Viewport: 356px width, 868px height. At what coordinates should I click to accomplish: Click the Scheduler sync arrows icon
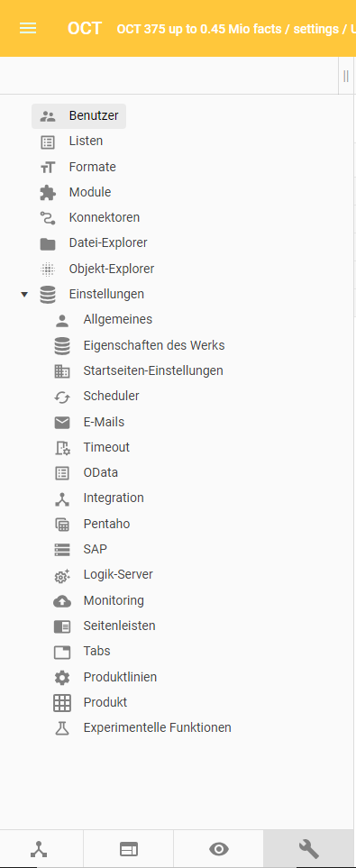pyautogui.click(x=62, y=397)
